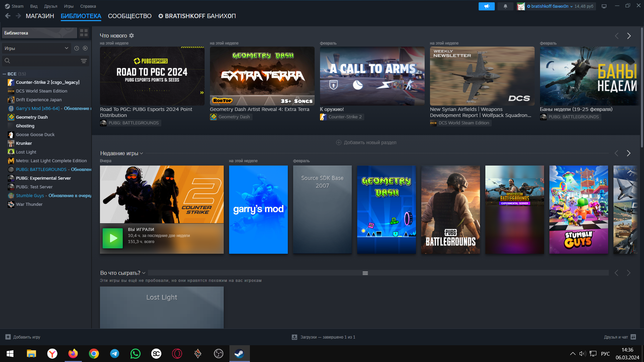Open the Вид menu
Screen dimensions: 644x362
[x=34, y=6]
